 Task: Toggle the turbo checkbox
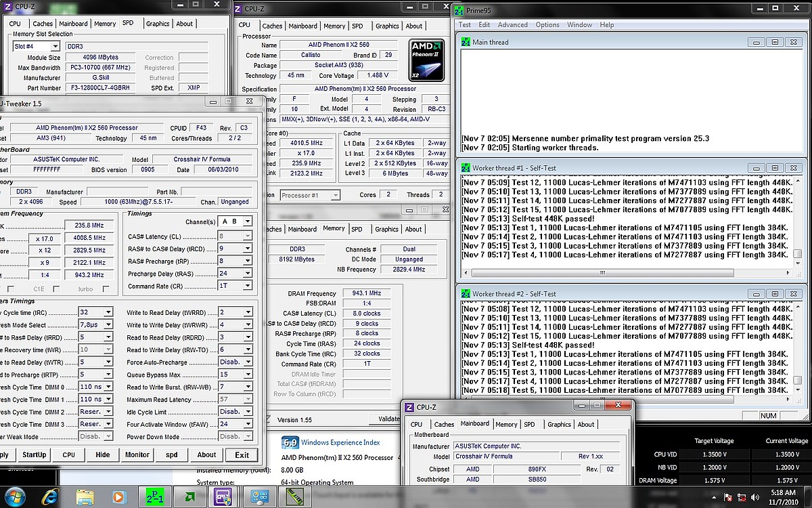(x=106, y=289)
